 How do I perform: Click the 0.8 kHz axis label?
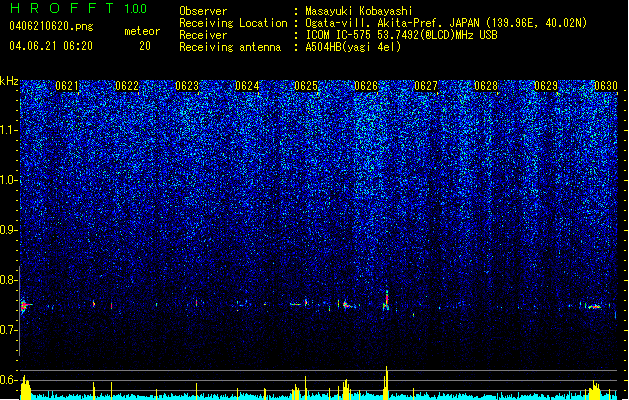click(x=8, y=280)
